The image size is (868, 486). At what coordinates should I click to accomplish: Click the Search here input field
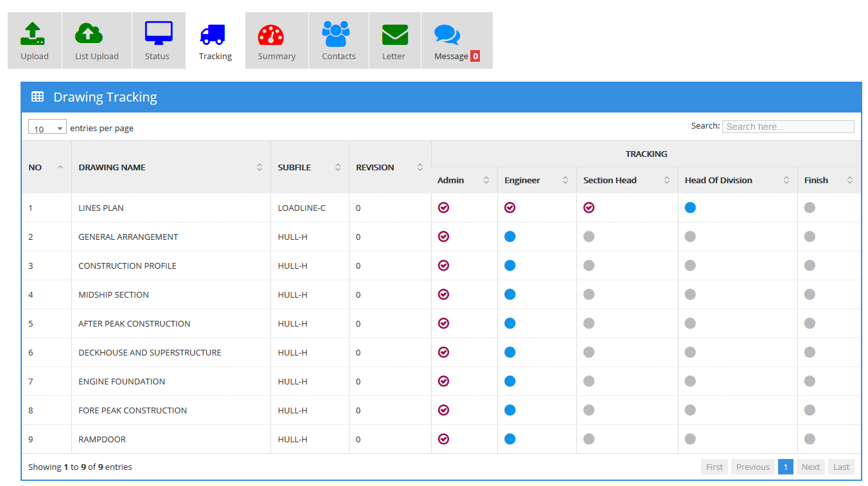(x=788, y=127)
